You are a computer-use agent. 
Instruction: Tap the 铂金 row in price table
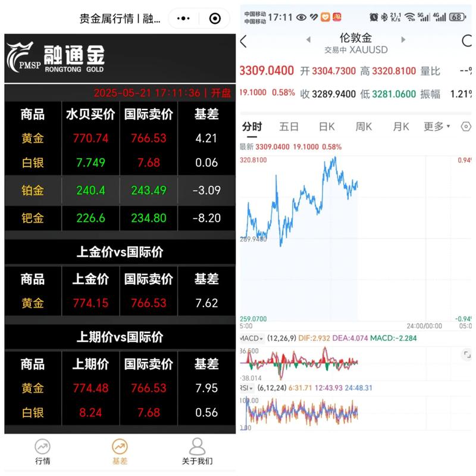120,191
